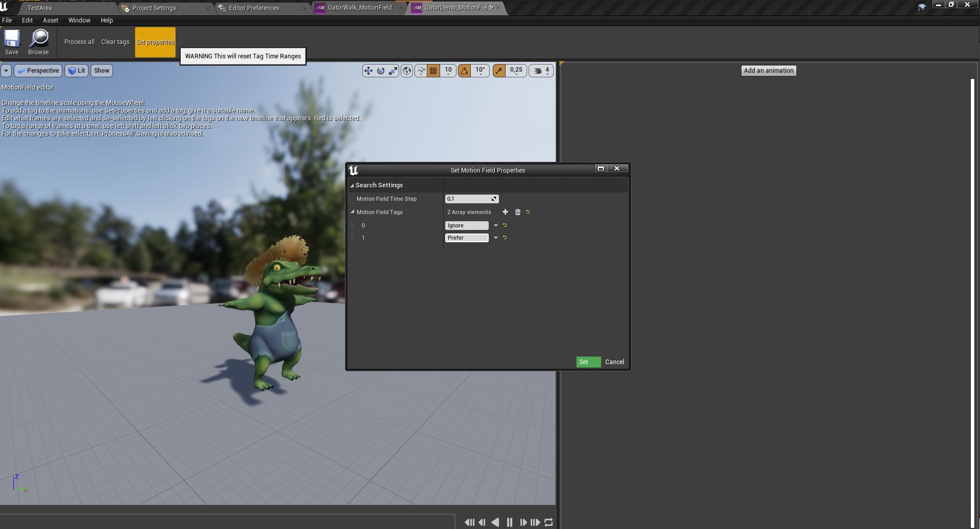This screenshot has height=529, width=980.
Task: Toggle scale snapping in viewport
Action: pyautogui.click(x=499, y=71)
